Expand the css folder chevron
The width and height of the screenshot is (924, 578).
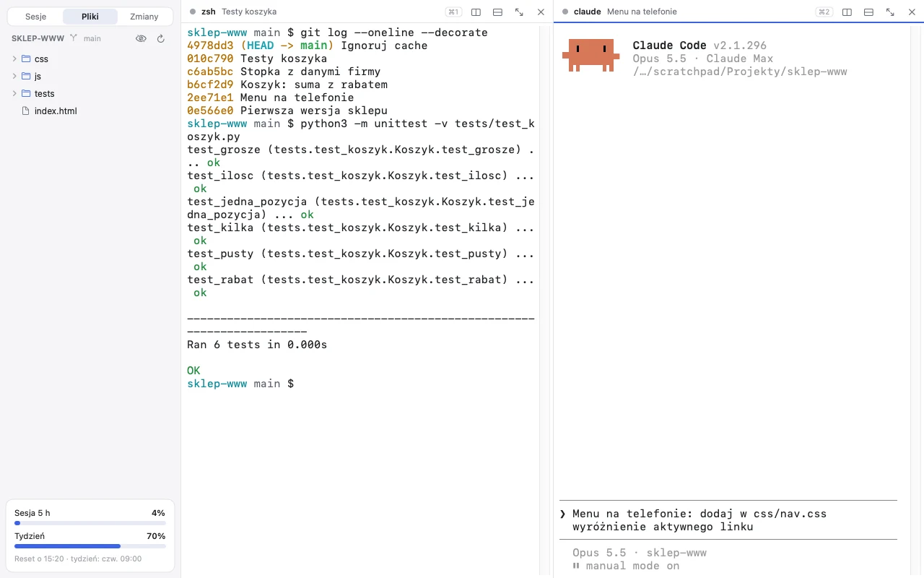[14, 59]
